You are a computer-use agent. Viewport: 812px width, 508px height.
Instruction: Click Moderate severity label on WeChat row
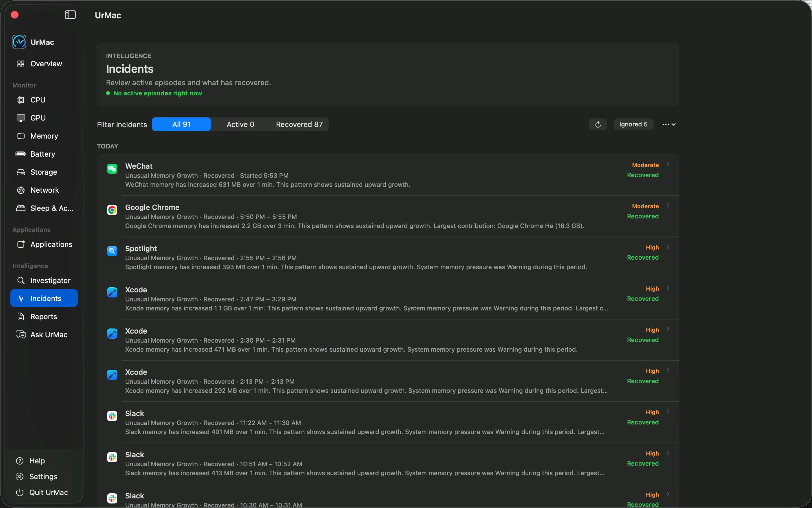[645, 165]
